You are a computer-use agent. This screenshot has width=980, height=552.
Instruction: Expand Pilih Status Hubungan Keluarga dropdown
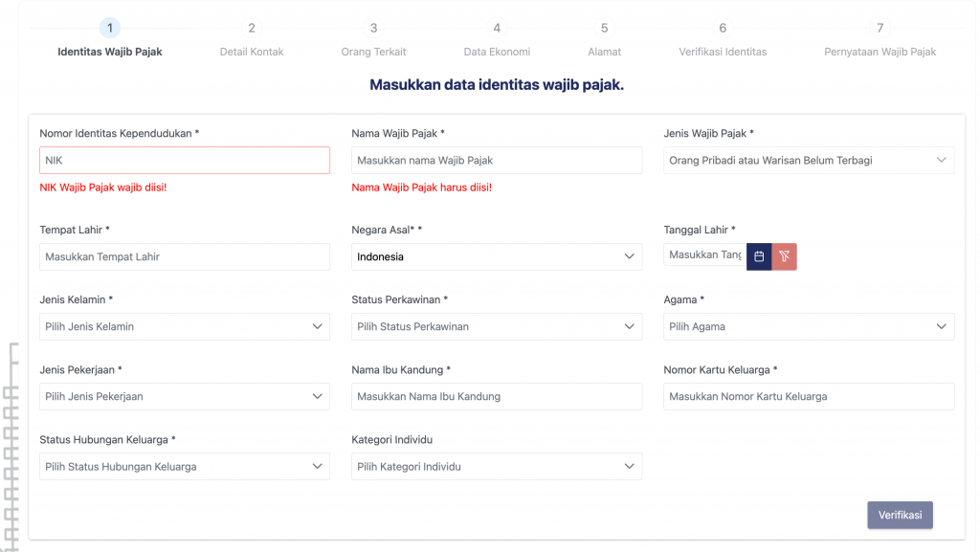click(185, 467)
